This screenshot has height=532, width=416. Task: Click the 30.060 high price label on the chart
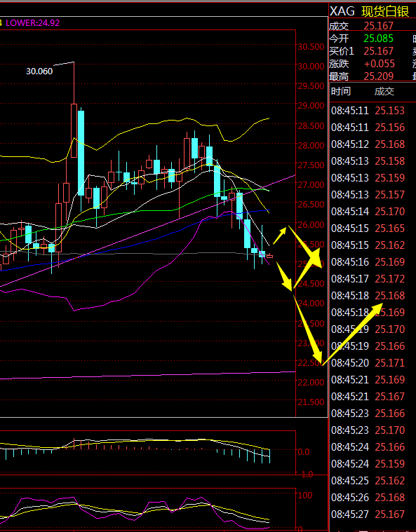pyautogui.click(x=39, y=71)
